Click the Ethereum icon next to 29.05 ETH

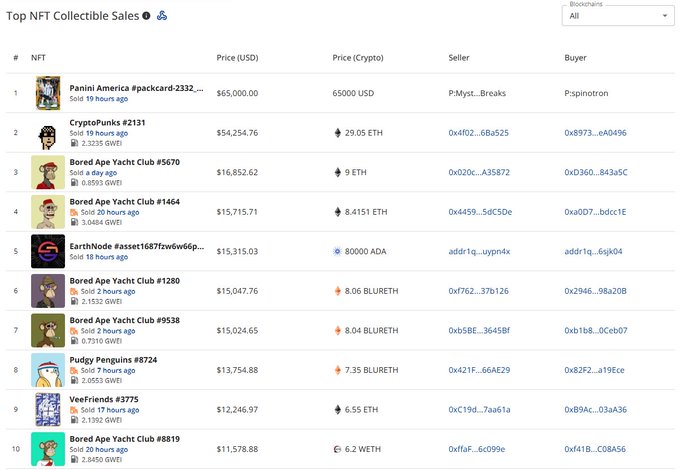[x=337, y=133]
